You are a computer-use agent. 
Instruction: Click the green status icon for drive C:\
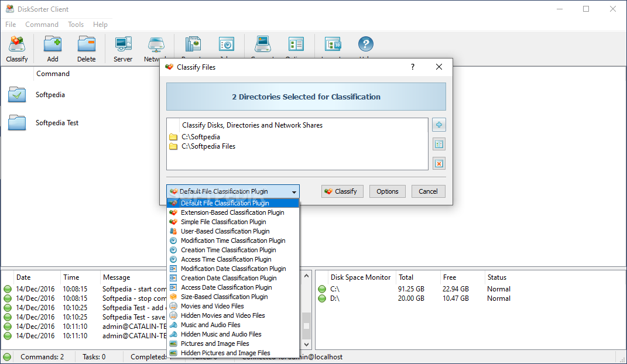tap(322, 289)
